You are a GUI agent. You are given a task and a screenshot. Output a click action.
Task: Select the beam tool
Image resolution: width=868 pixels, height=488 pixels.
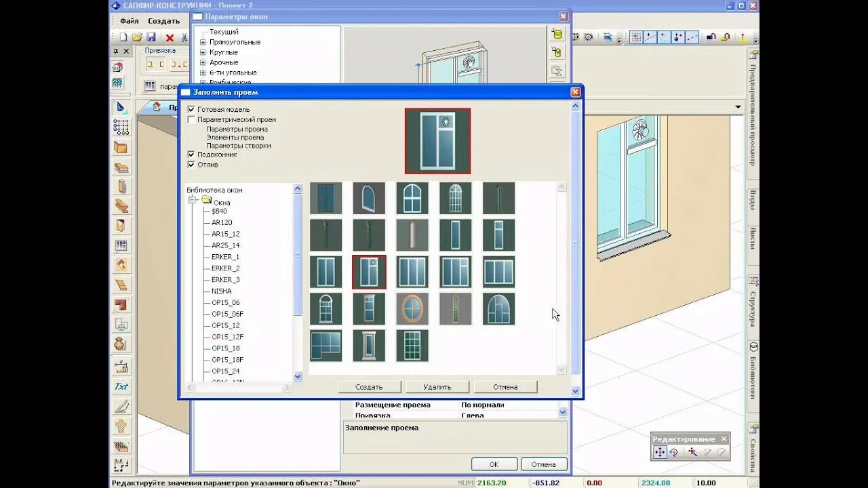coord(121,206)
